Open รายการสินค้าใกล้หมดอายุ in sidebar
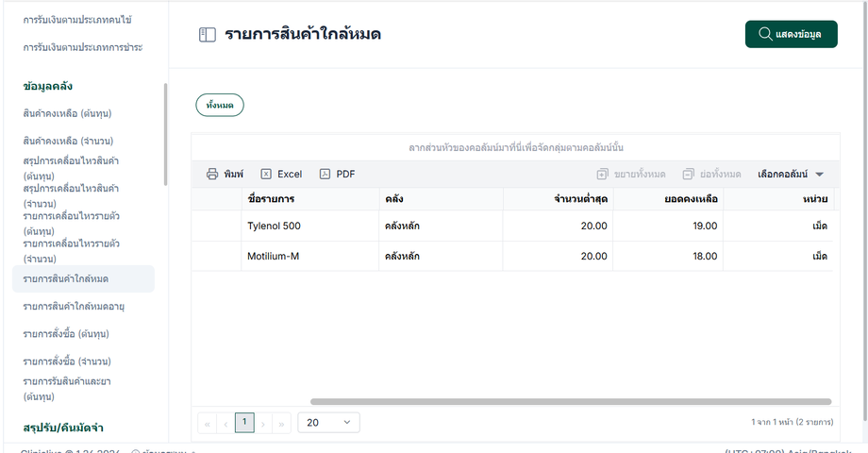868x453 pixels. tap(74, 306)
